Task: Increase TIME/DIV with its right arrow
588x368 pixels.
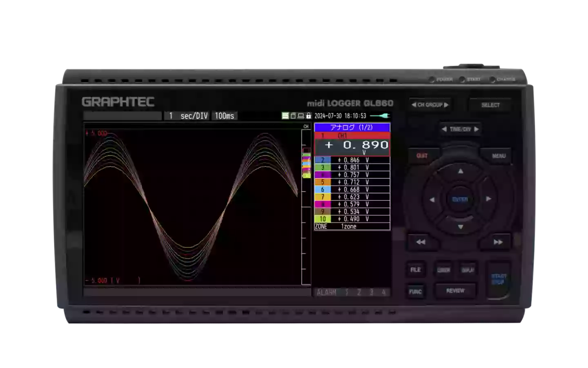Action: (x=476, y=129)
